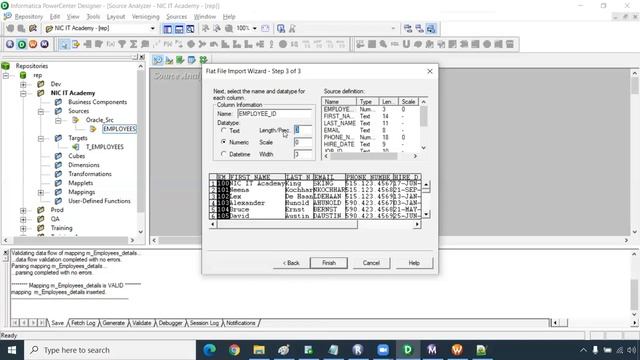Click the highlighted repository connection icon
This screenshot has height=360, width=640.
[431, 29]
